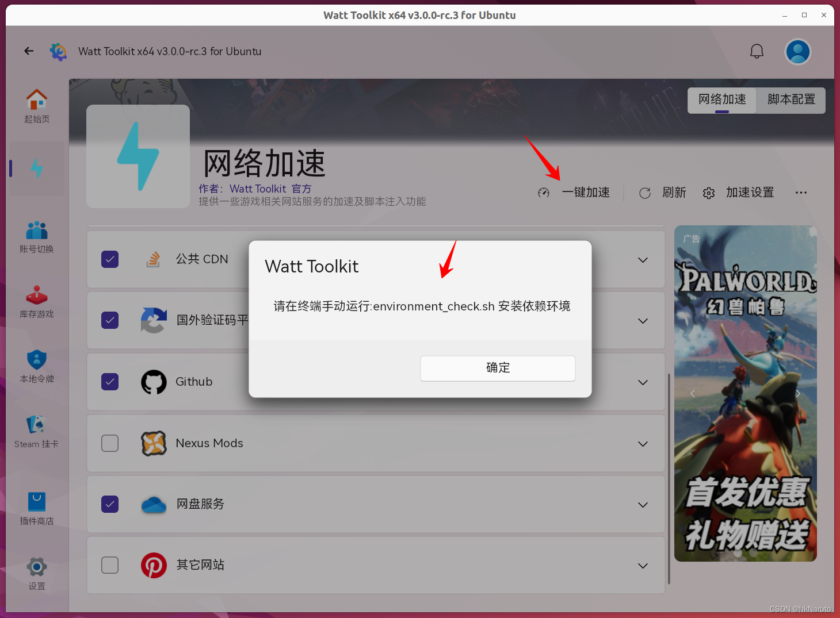Click 确定 in the Watt Toolkit dialog
The height and width of the screenshot is (618, 840).
[x=498, y=368]
